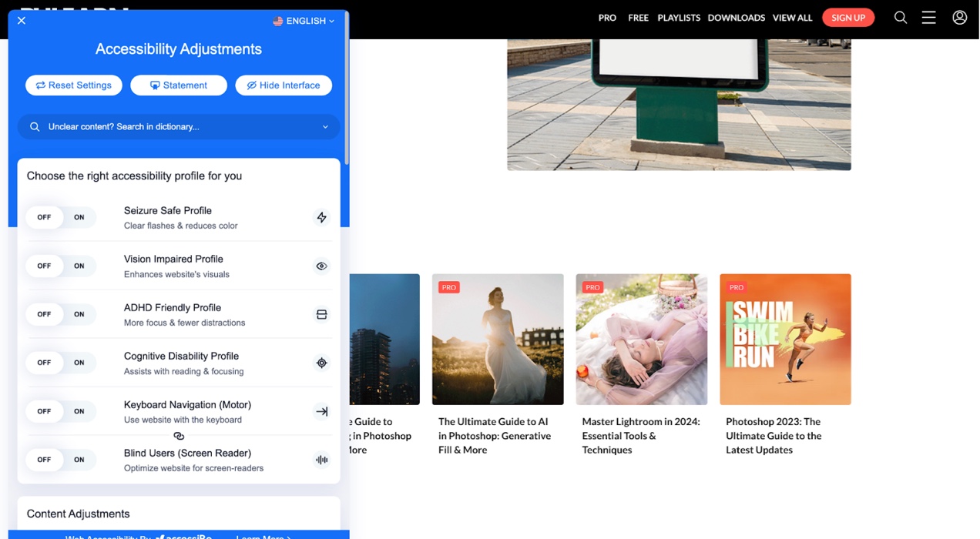This screenshot has width=980, height=539.
Task: Click the target icon for Cognitive Disability
Action: tap(322, 363)
